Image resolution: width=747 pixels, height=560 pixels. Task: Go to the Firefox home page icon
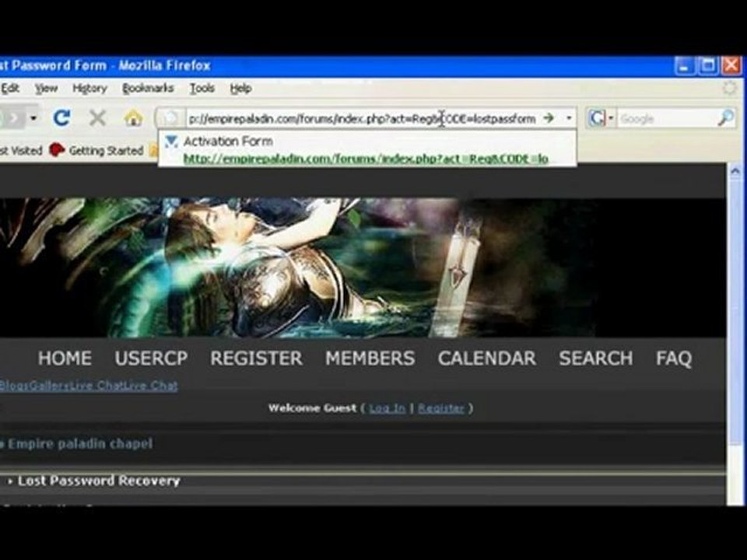coord(133,117)
